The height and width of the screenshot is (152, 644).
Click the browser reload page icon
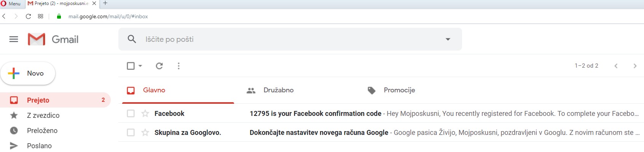[x=28, y=16]
